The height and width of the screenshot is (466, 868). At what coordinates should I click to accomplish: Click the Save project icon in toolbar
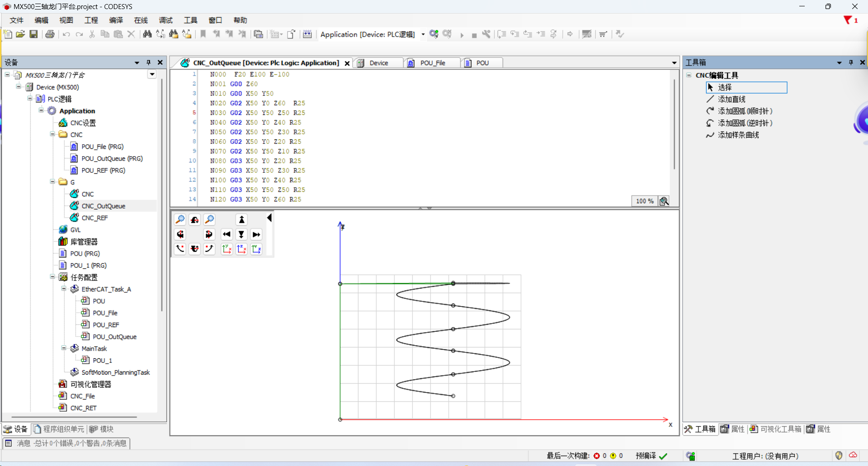(x=33, y=34)
